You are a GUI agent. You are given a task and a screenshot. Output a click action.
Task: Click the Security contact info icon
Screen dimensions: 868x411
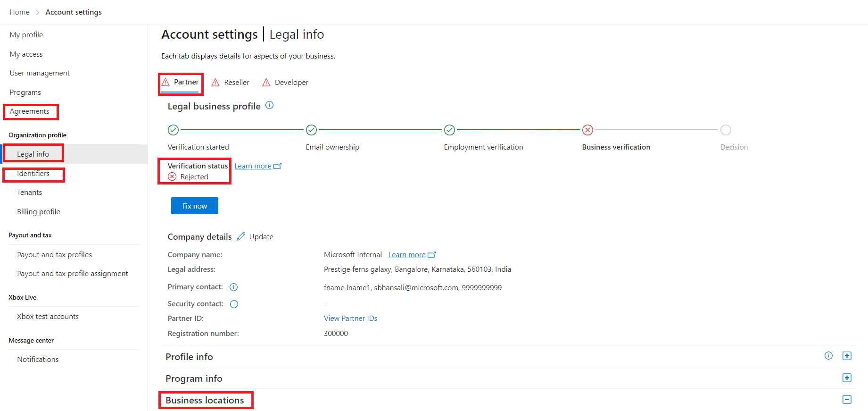pos(234,304)
